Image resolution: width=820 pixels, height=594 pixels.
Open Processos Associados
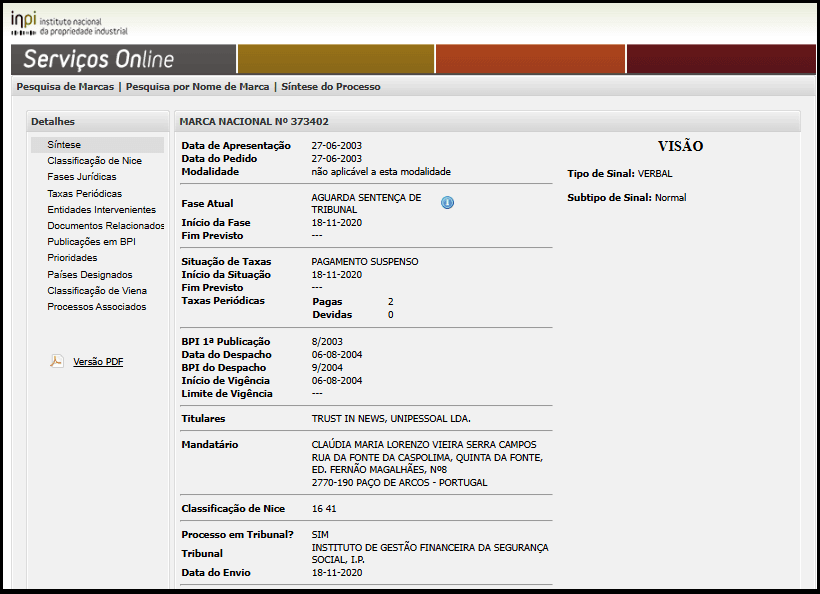click(x=96, y=307)
